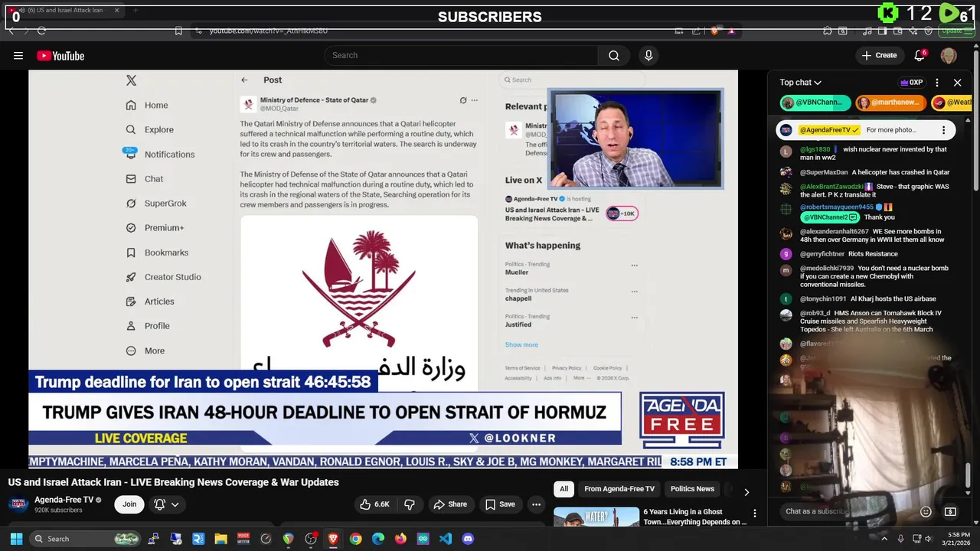Viewport: 980px width, 551px height.
Task: Click the Agenda-Free TV channel avatar
Action: (x=18, y=504)
